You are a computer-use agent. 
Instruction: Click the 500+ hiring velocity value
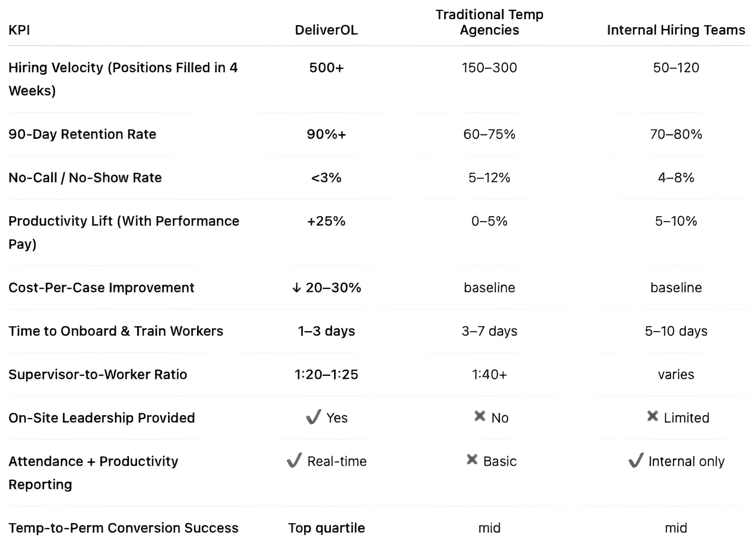coord(326,68)
